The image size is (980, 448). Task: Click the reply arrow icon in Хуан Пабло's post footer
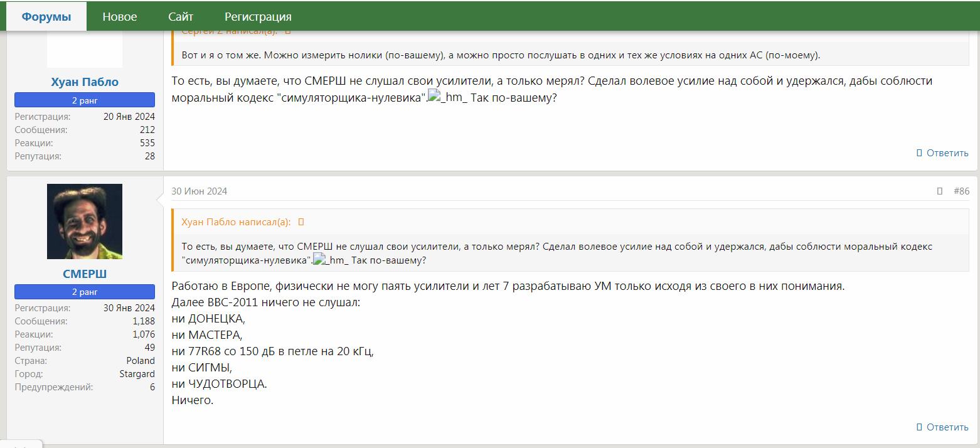920,153
